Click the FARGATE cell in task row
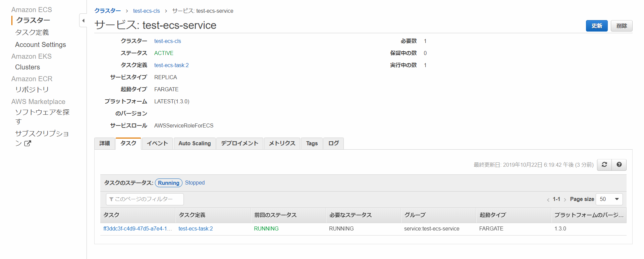 pyautogui.click(x=491, y=229)
